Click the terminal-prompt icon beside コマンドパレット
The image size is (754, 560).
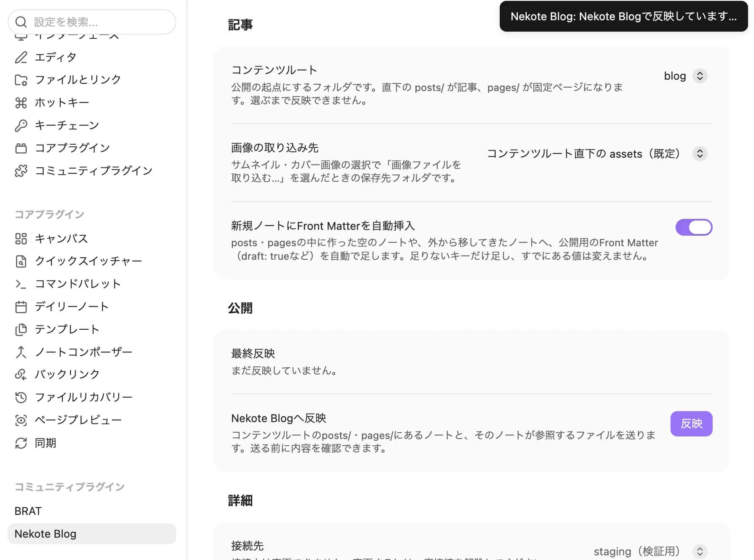tap(21, 284)
